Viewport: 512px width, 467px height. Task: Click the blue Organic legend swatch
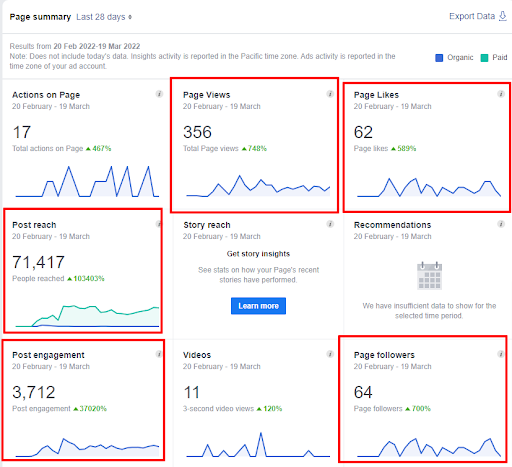(x=439, y=58)
